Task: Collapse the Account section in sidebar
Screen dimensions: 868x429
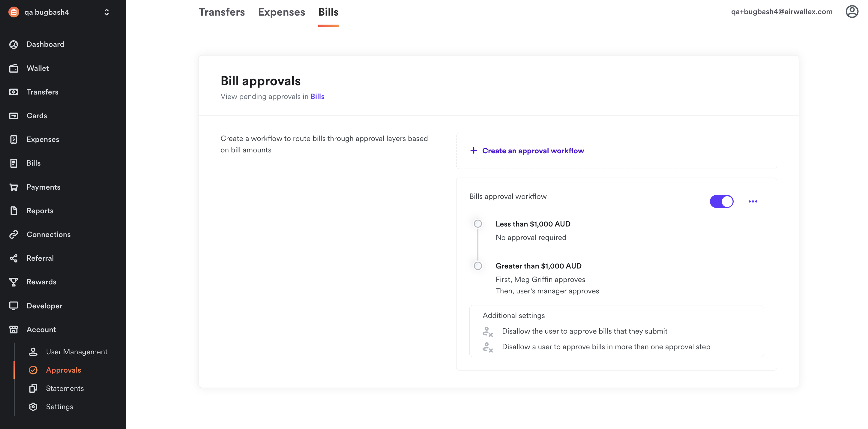Action: pyautogui.click(x=41, y=330)
